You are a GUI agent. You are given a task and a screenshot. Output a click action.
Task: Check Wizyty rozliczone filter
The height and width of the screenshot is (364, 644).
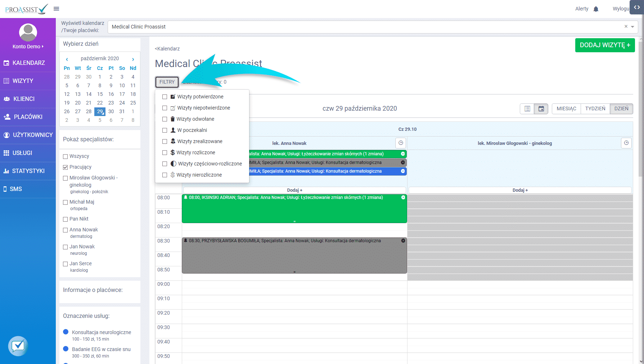coord(165,152)
